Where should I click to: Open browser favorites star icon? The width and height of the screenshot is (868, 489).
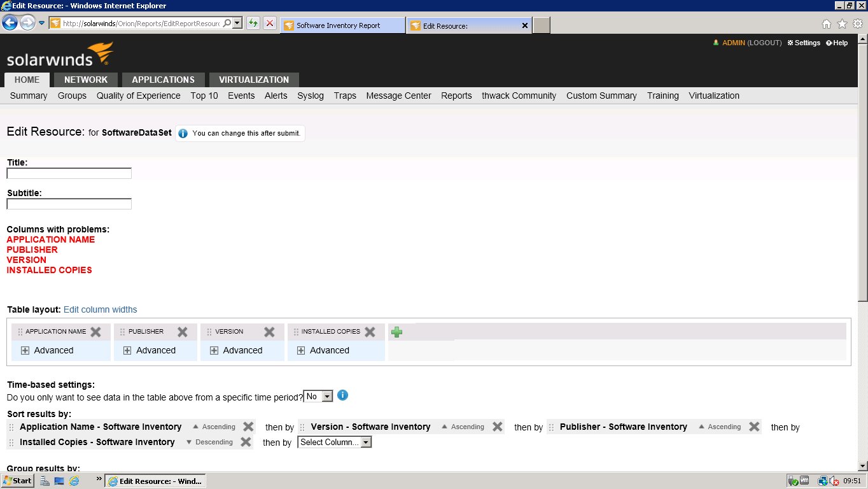tap(842, 24)
